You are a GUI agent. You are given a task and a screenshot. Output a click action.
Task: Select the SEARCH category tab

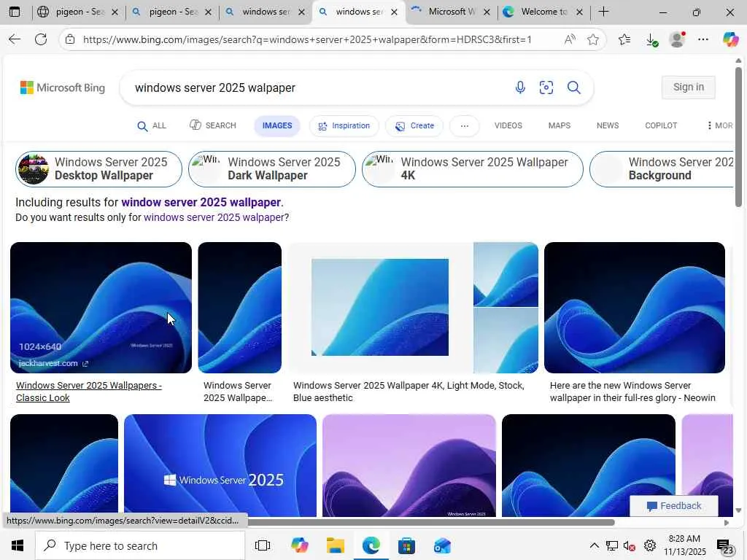click(x=213, y=125)
